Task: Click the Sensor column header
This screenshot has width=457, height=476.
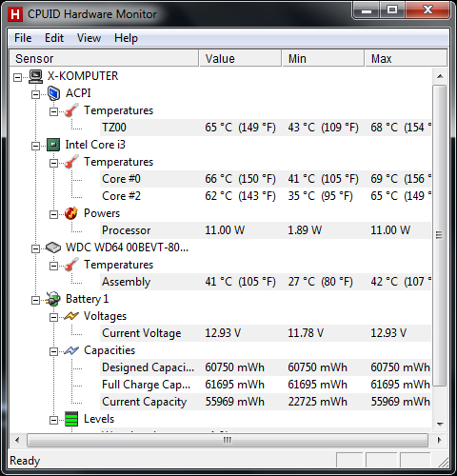Action: tap(104, 58)
